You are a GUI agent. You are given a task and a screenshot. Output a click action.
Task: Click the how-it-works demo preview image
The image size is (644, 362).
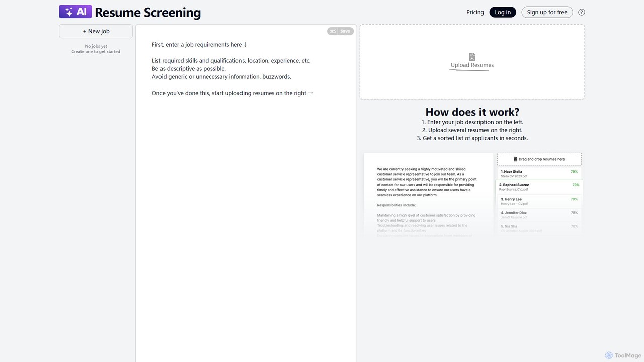[x=472, y=194]
